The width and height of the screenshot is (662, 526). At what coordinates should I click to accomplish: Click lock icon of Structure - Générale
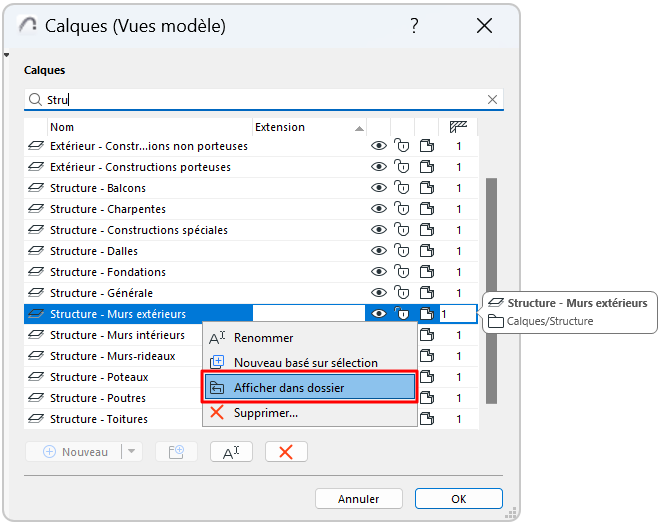[x=402, y=292]
